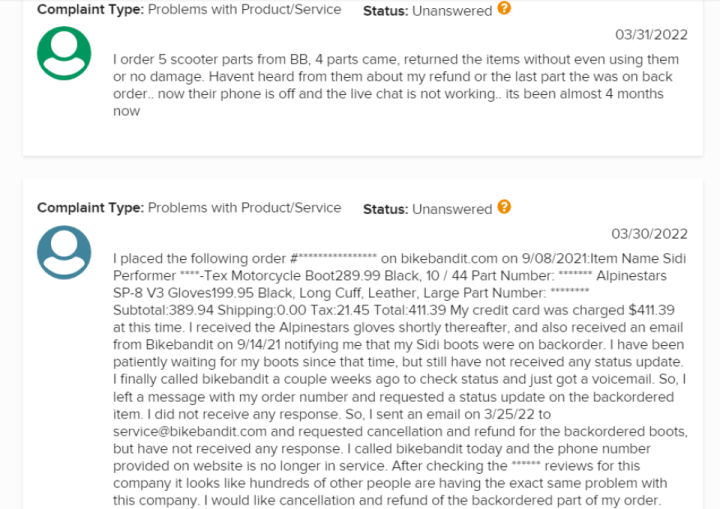Select the 03/31/2022 complaint date
The width and height of the screenshot is (720, 509).
point(651,35)
